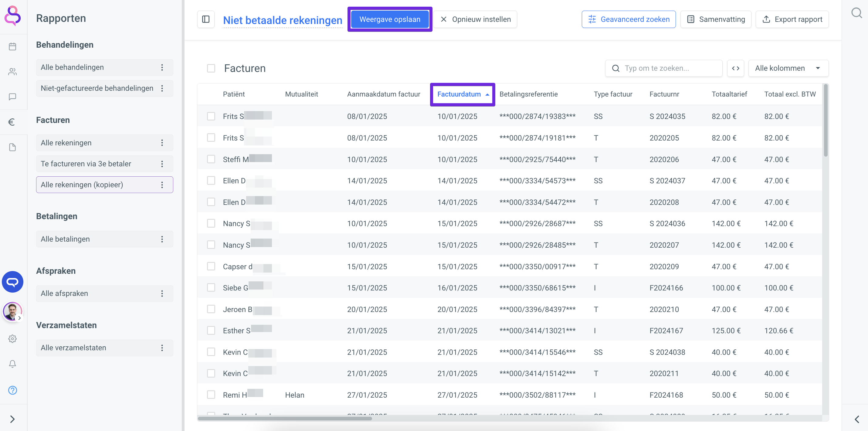Open the Alle kolommen dropdown
Image resolution: width=868 pixels, height=431 pixels.
pos(788,68)
